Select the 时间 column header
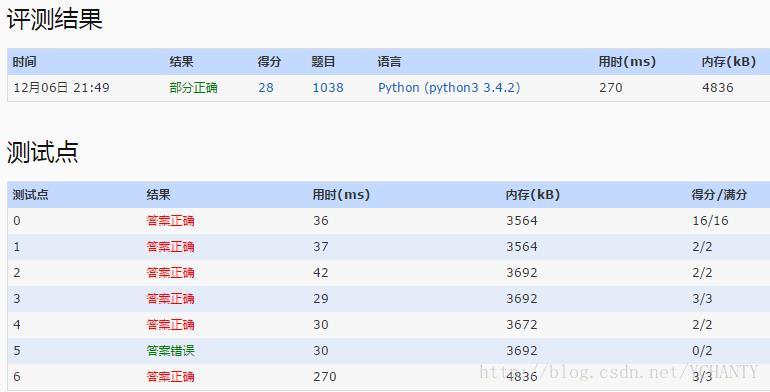The height and width of the screenshot is (392, 770). coord(24,62)
